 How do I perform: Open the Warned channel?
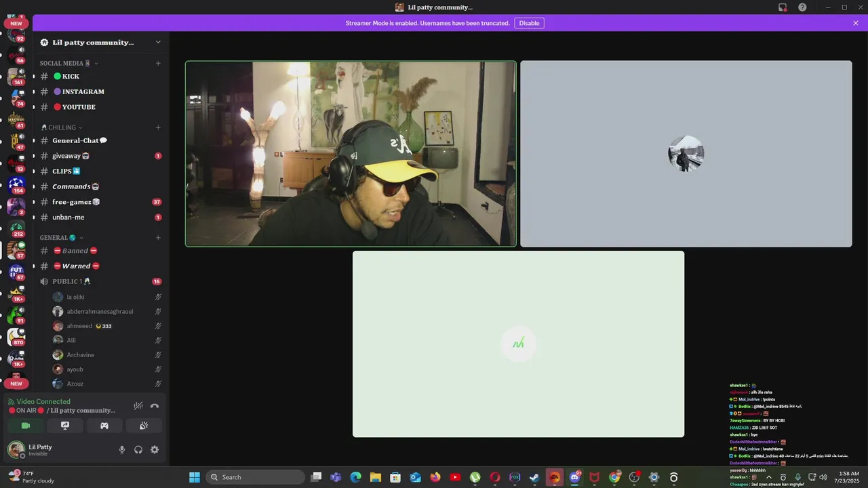pyautogui.click(x=100, y=266)
